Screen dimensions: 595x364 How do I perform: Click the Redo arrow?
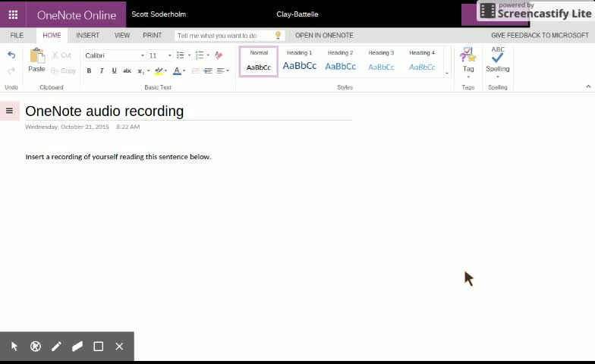click(x=11, y=71)
